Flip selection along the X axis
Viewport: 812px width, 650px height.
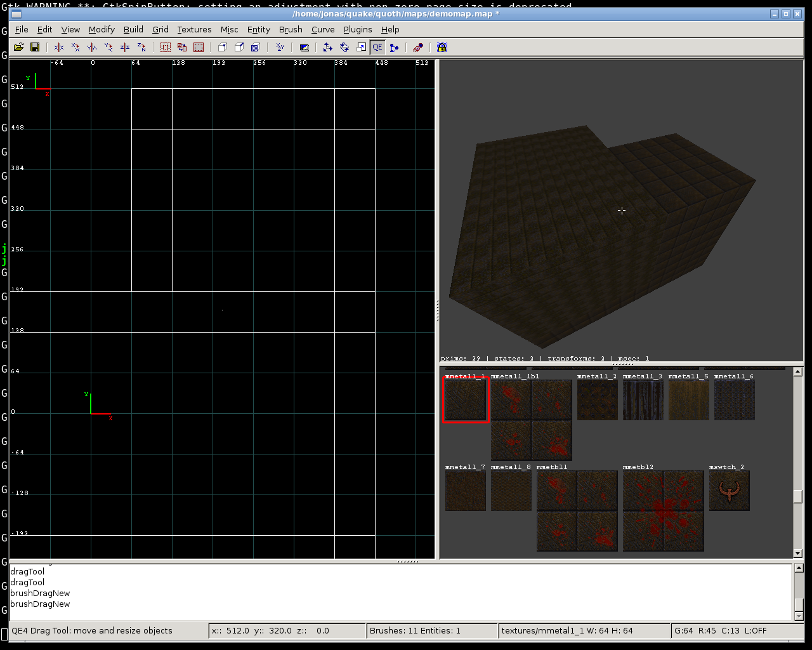(x=59, y=47)
